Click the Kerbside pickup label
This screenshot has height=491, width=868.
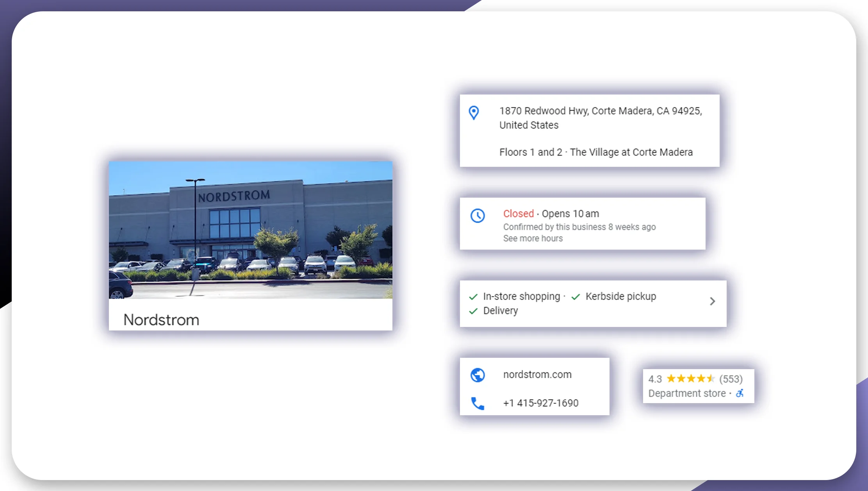coord(621,296)
